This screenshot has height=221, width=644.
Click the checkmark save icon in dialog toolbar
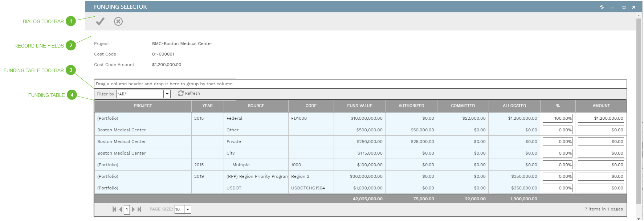(x=100, y=21)
